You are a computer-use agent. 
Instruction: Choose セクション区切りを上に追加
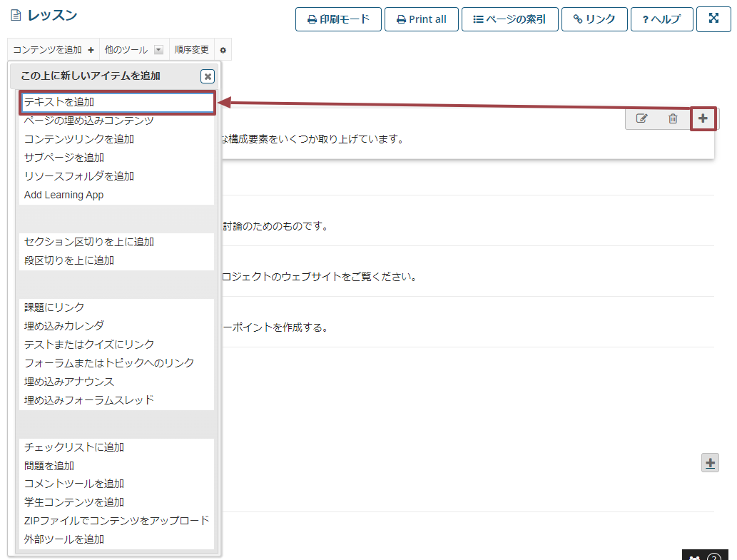[89, 242]
